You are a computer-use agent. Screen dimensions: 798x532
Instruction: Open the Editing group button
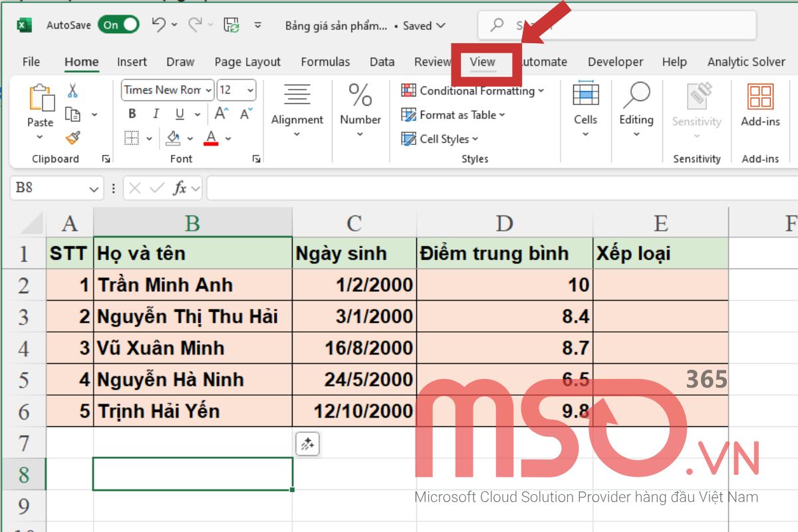coord(636,110)
